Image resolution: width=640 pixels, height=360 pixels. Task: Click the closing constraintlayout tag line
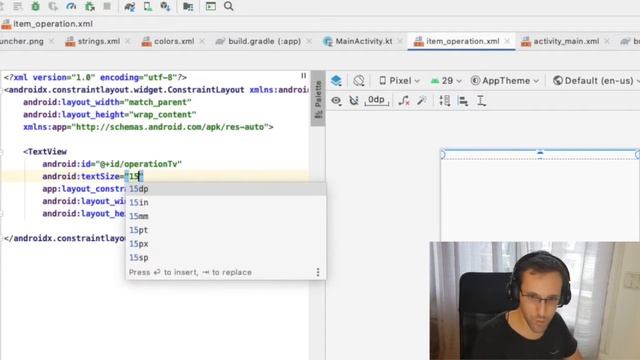pos(64,238)
